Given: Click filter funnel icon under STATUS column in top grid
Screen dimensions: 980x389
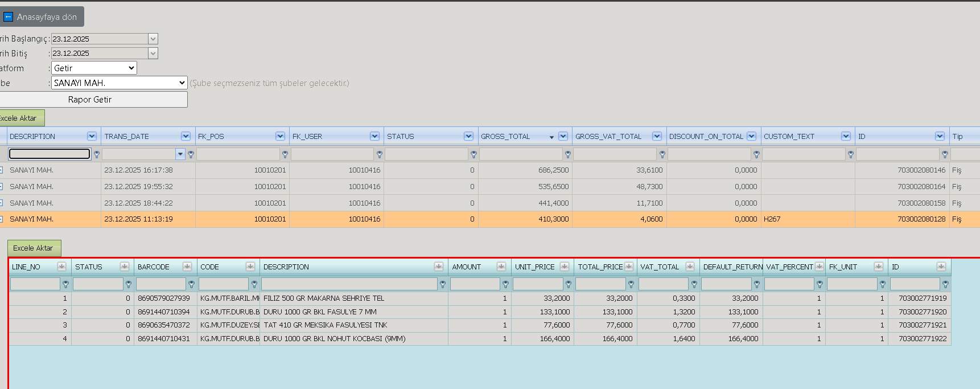Looking at the screenshot, I should pyautogui.click(x=473, y=154).
